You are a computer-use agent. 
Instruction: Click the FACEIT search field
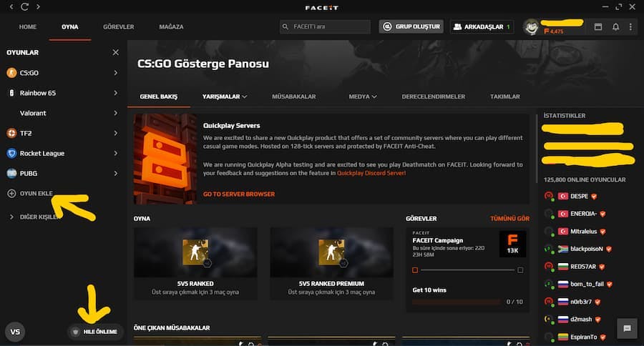(325, 26)
